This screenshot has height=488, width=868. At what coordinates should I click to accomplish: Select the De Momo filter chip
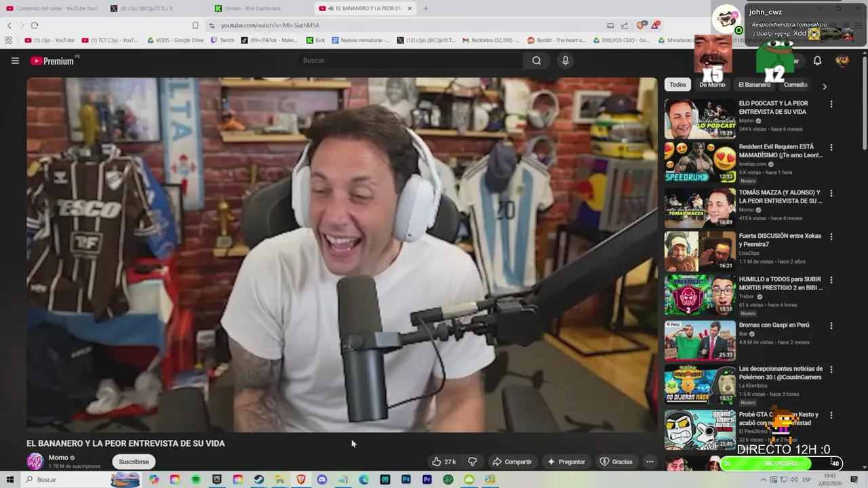712,85
